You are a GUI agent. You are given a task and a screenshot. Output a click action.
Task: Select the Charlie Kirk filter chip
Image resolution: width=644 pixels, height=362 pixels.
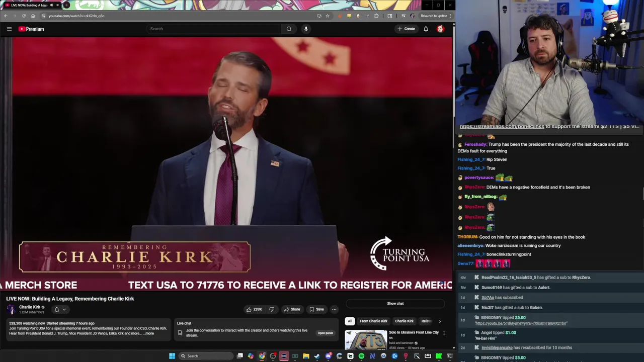point(404,321)
